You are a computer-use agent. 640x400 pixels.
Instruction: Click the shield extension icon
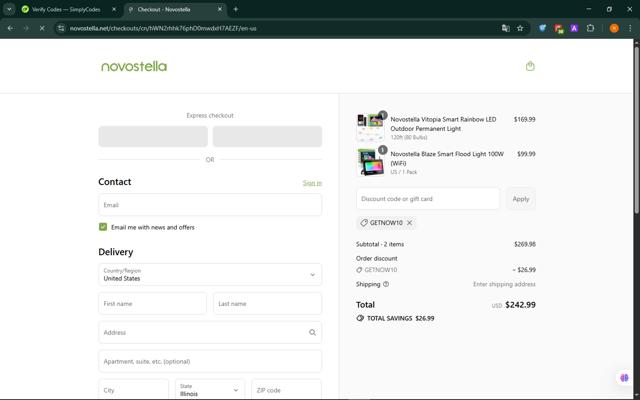coord(542,28)
